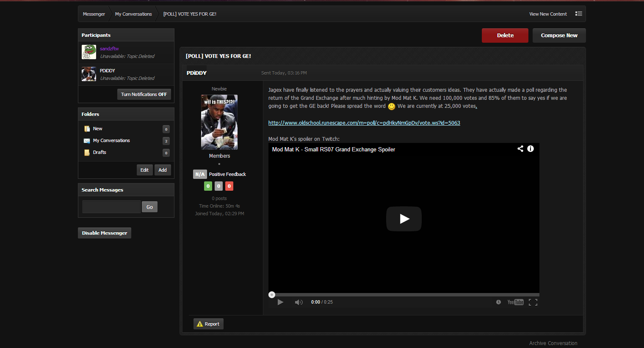This screenshot has width=644, height=348.
Task: Report this message
Action: (x=208, y=324)
